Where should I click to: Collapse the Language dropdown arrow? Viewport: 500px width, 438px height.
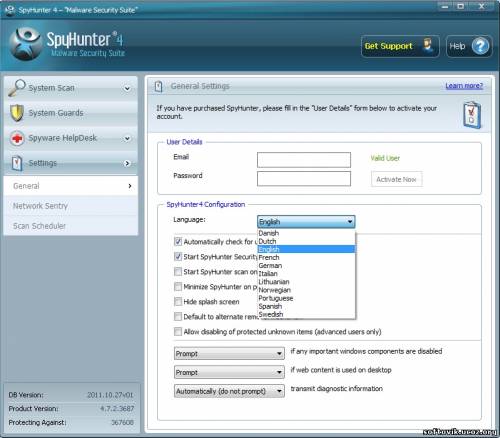[350, 222]
